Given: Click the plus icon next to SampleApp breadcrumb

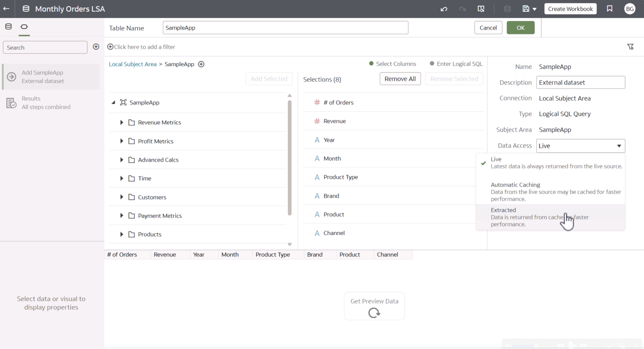Looking at the screenshot, I should coord(201,64).
